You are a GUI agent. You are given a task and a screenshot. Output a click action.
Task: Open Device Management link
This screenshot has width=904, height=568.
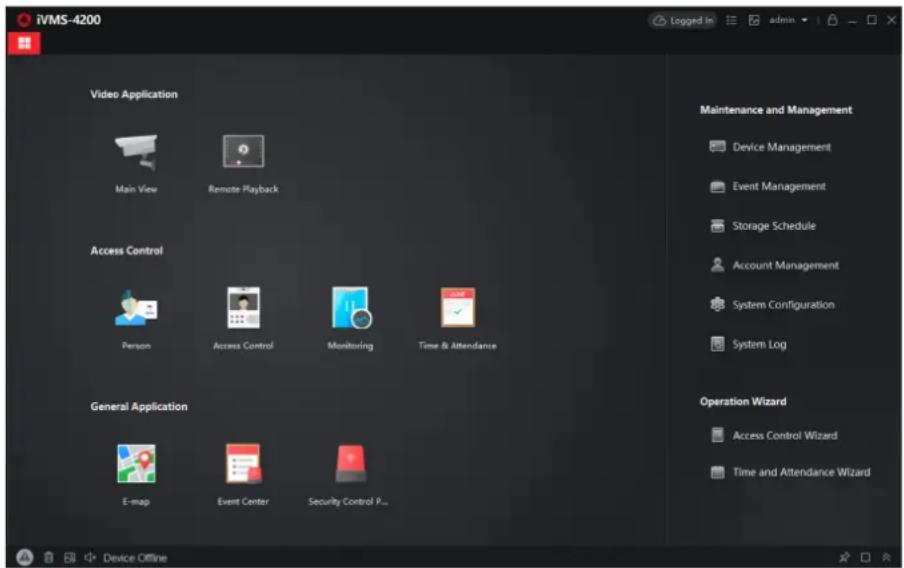[782, 147]
